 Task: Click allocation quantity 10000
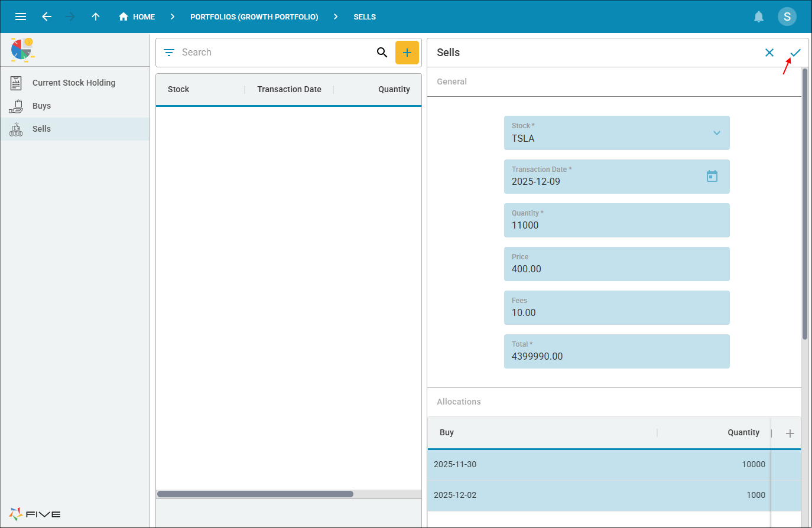(x=753, y=464)
